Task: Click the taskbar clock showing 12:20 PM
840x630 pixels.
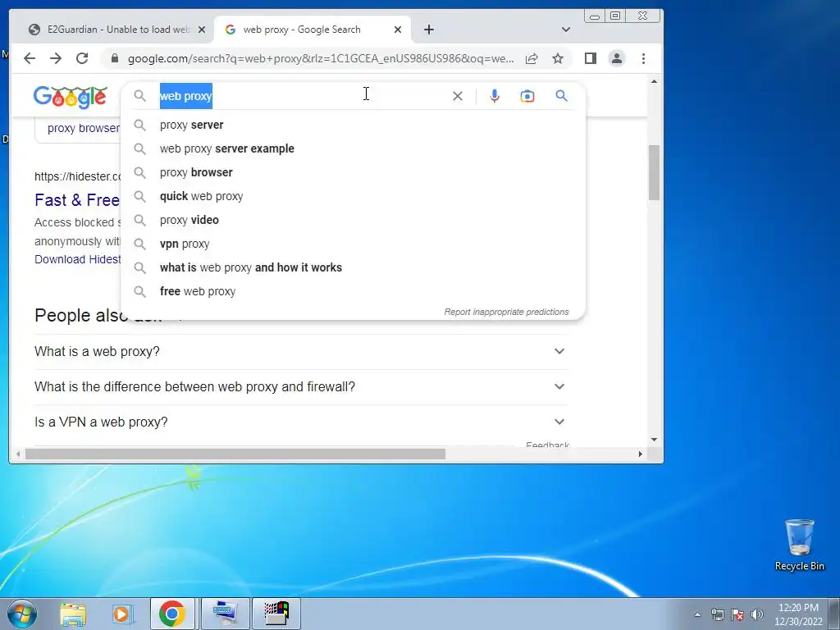Action: coord(798,614)
